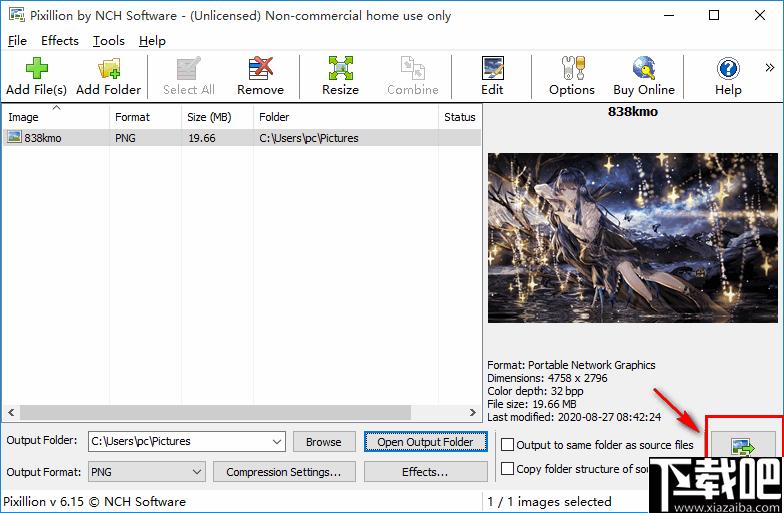Click the Color depth: 32 bpp text
Image resolution: width=784 pixels, height=513 pixels.
click(535, 391)
